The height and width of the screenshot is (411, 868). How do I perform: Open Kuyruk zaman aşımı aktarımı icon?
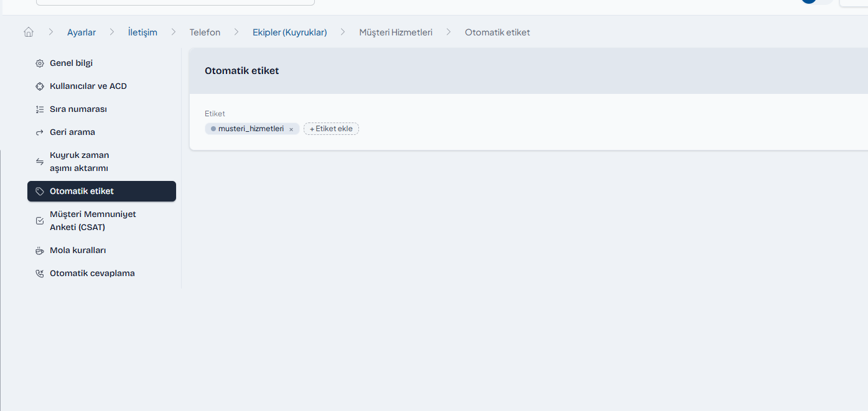click(x=40, y=162)
